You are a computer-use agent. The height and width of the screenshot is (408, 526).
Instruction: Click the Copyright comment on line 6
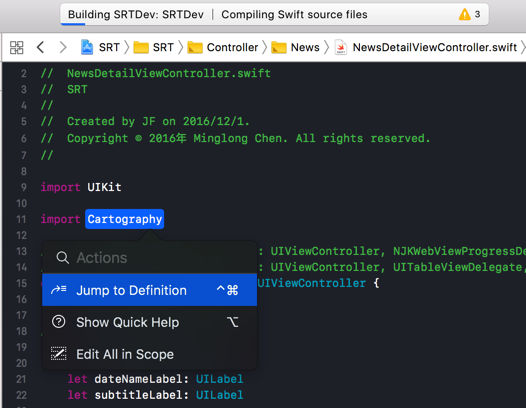click(235, 138)
